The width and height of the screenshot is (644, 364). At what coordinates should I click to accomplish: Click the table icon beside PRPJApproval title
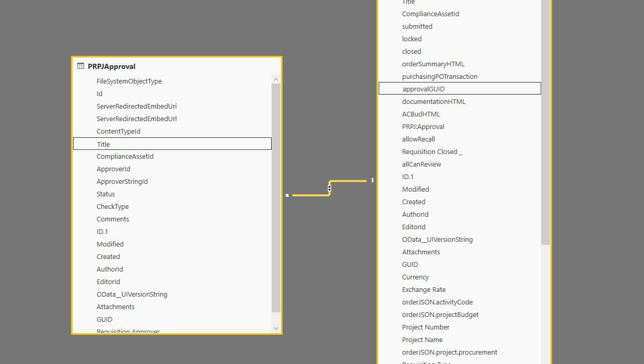click(80, 66)
